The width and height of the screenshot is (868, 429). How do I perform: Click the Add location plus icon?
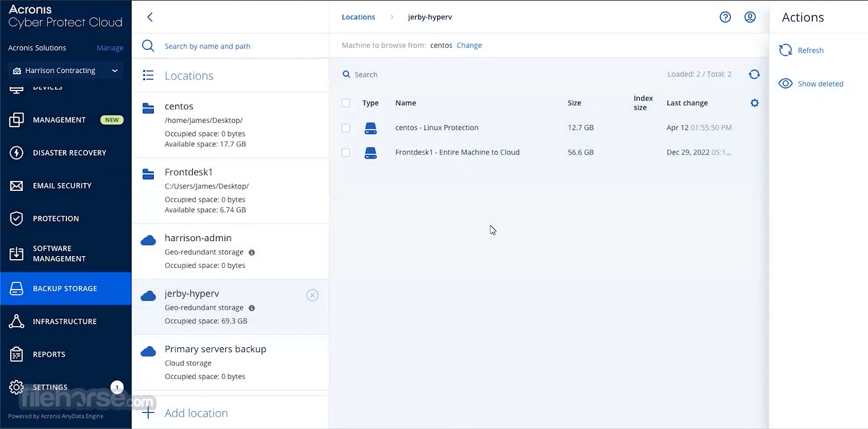point(148,413)
